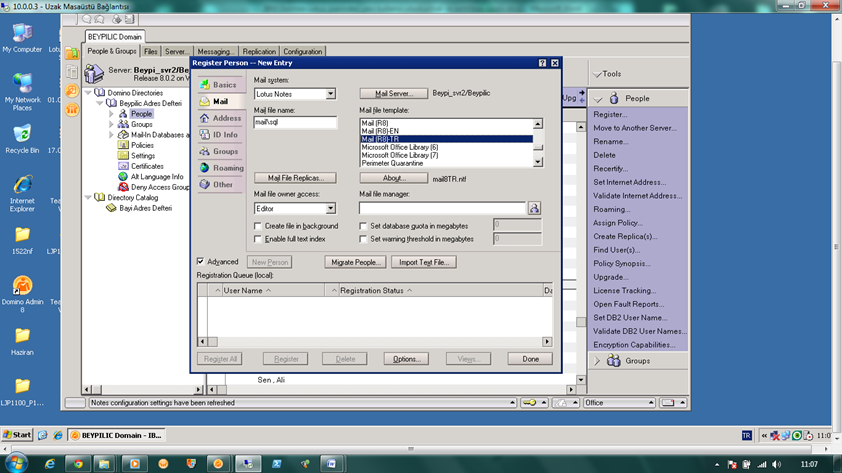Open the Address section
The image size is (842, 473).
(221, 118)
